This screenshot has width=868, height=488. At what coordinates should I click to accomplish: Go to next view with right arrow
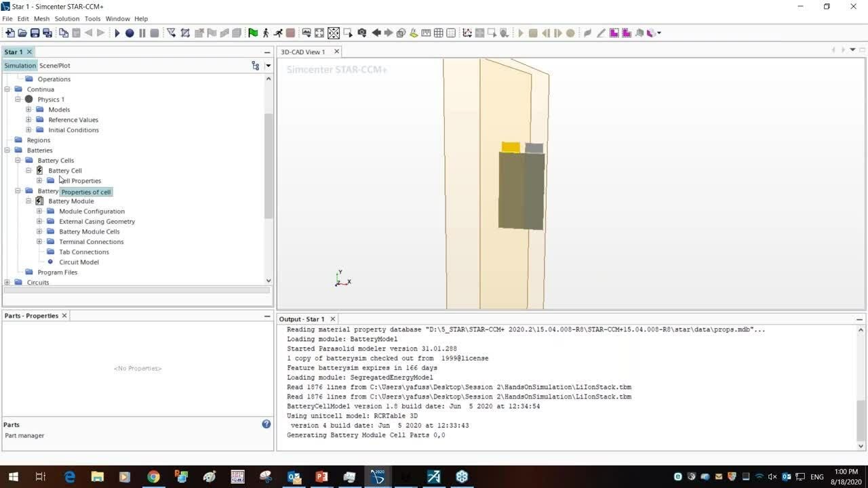389,33
